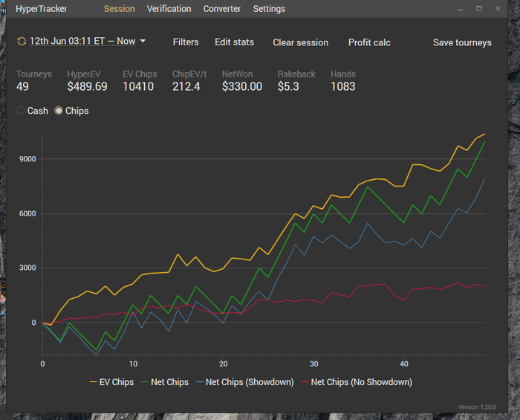Image resolution: width=520 pixels, height=420 pixels.
Task: Click the ChipEV/t value 212.4
Action: click(186, 86)
